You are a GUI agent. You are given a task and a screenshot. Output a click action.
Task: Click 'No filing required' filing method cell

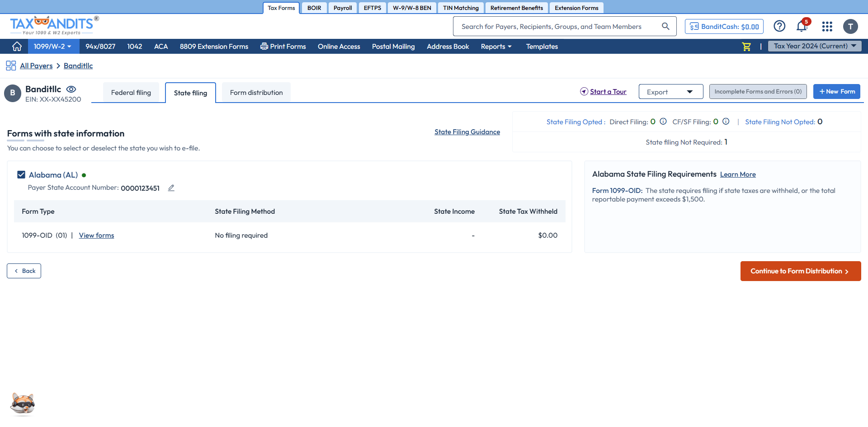pos(241,235)
